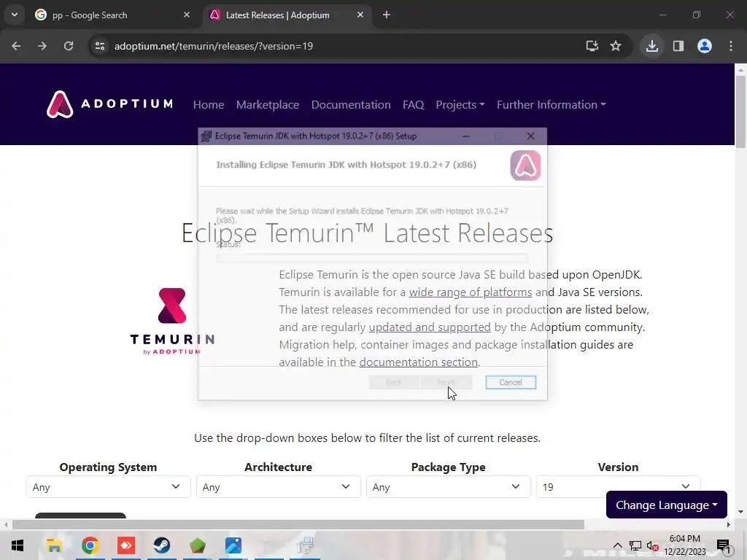The image size is (747, 560).
Task: Select the 'Latest Releases | Adoptium' tab
Action: pos(289,15)
